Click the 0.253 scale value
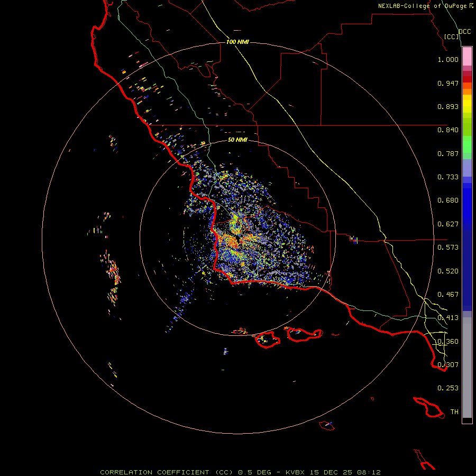Screen dimensions: 476x476 pos(448,388)
